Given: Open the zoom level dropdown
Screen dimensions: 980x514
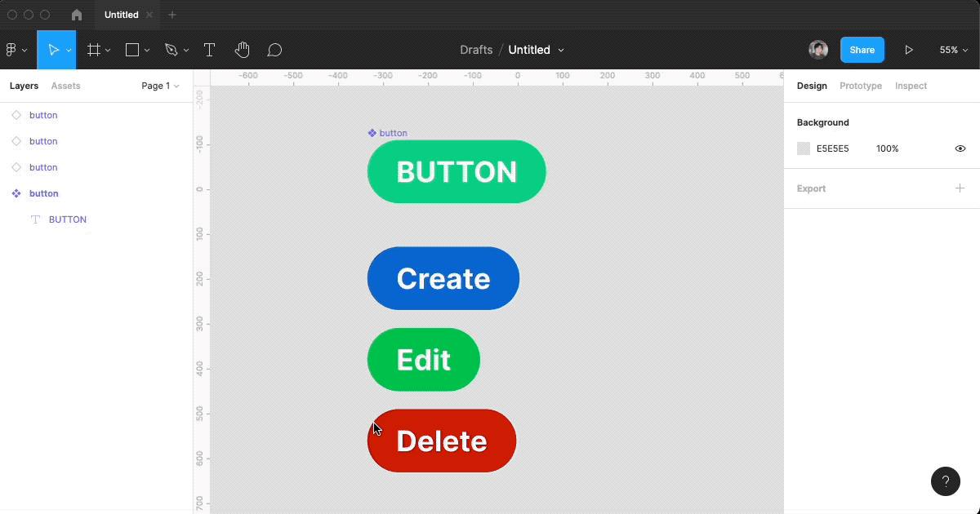Looking at the screenshot, I should click(x=953, y=49).
